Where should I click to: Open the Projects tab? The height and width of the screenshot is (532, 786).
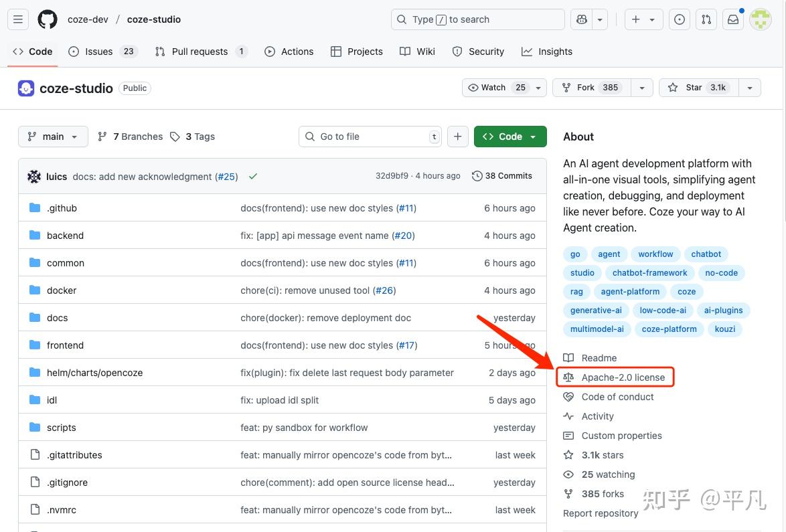pos(357,52)
